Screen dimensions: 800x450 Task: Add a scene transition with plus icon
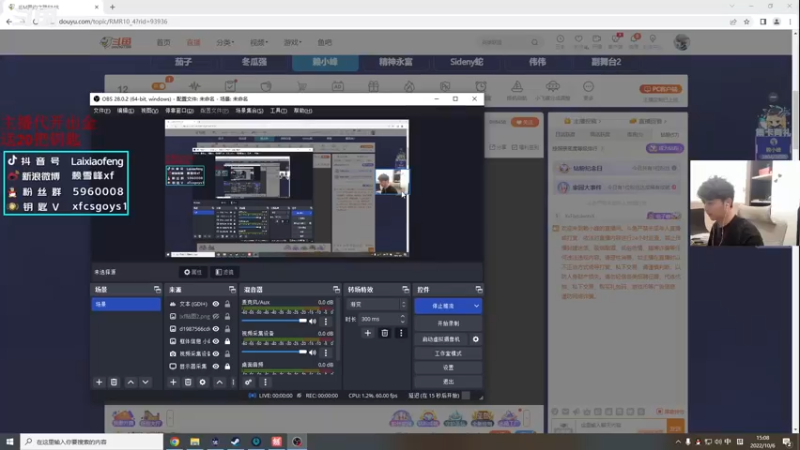[367, 333]
